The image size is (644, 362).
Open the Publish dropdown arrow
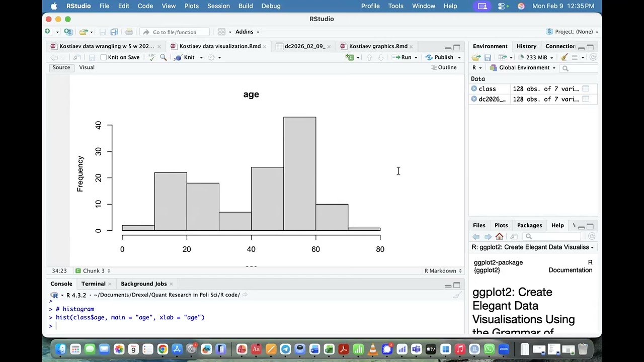[x=459, y=57]
